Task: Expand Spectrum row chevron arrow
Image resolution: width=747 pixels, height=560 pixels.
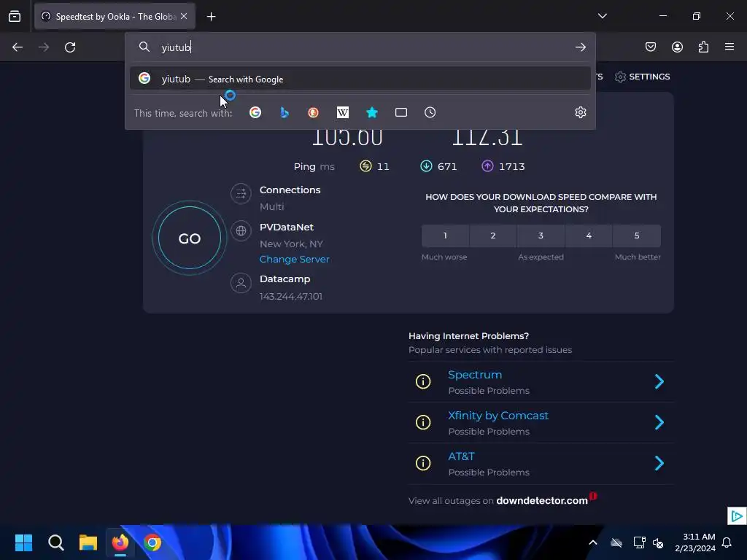Action: click(x=659, y=381)
